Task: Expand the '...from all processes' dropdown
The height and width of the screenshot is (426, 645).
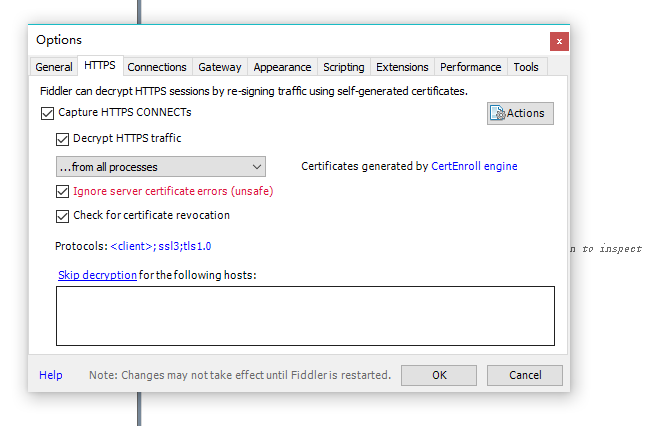Action: pos(160,167)
